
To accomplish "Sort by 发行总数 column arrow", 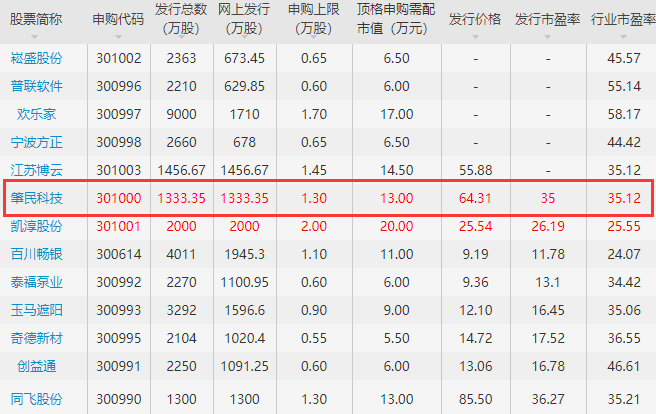I will click(x=181, y=37).
